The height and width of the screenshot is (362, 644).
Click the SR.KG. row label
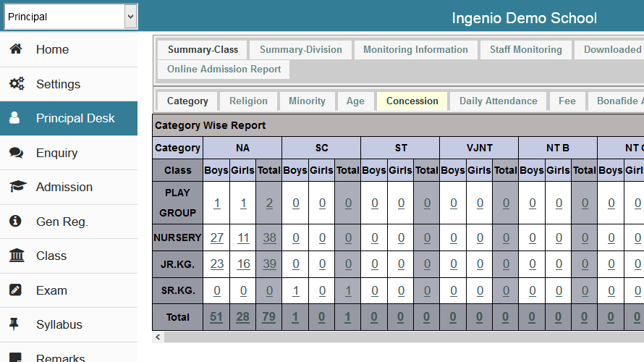point(177,291)
